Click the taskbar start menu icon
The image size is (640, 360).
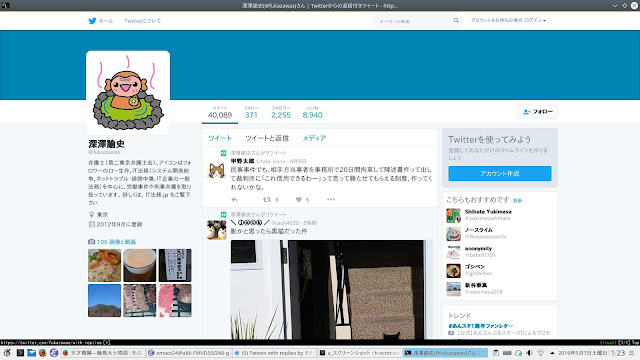(x=7, y=353)
